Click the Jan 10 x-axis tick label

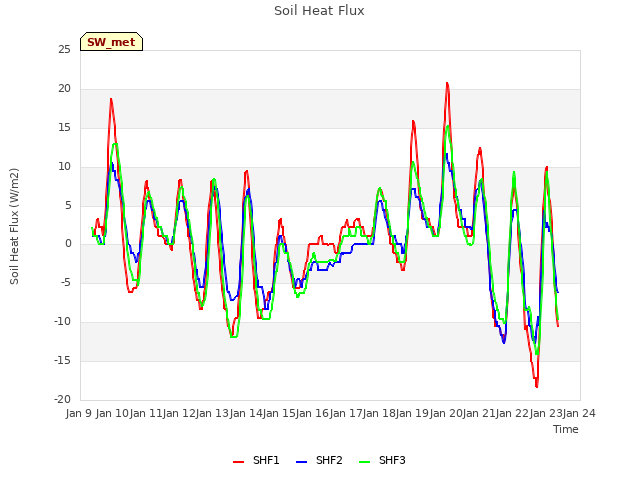point(112,413)
